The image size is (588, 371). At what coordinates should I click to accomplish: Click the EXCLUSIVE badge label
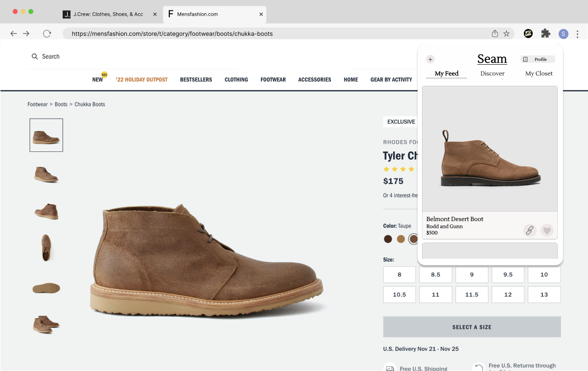pyautogui.click(x=401, y=122)
